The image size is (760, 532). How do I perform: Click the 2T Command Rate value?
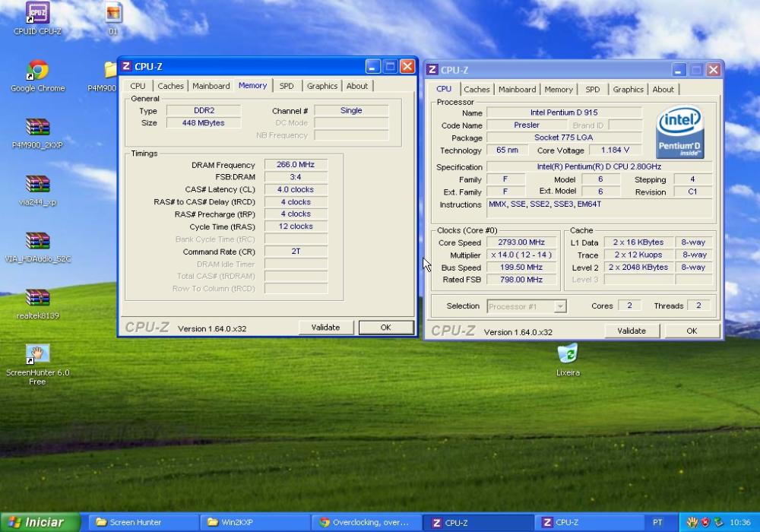(x=296, y=252)
